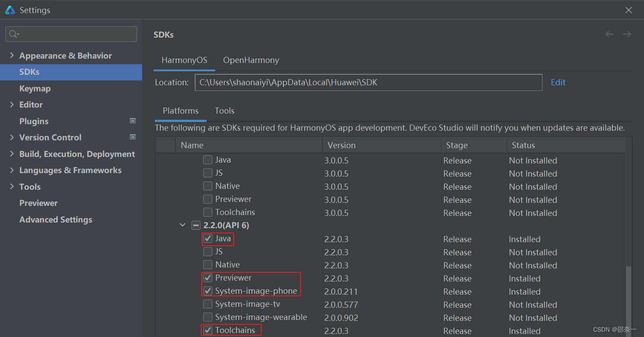Click the System-image-wearable version 2.0.0.902
Image resolution: width=644 pixels, height=337 pixels.
coord(341,318)
